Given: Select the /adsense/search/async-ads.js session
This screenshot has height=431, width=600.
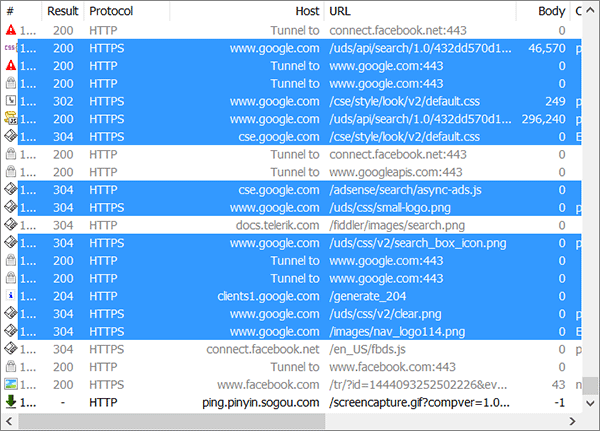Looking at the screenshot, I should tap(293, 190).
